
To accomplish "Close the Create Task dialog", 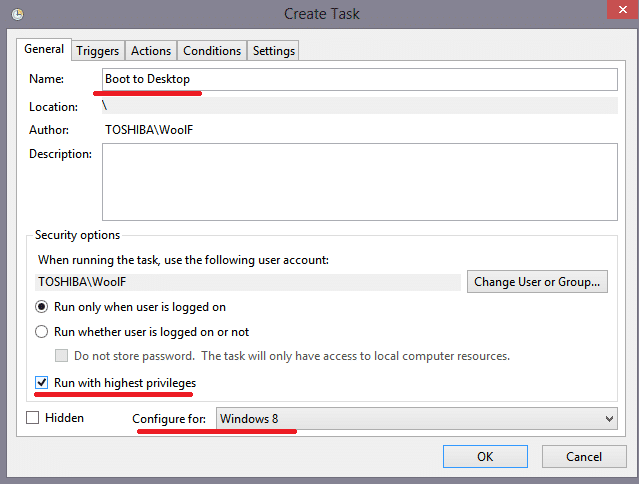I will point(623,9).
